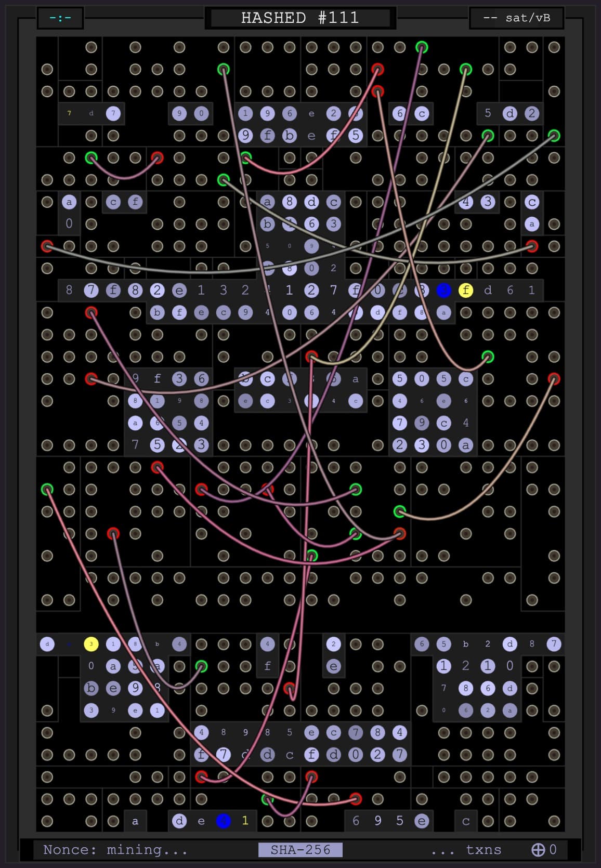Viewport: 601px width, 868px height.
Task: Click the "HASHED #111" title
Action: (300, 18)
